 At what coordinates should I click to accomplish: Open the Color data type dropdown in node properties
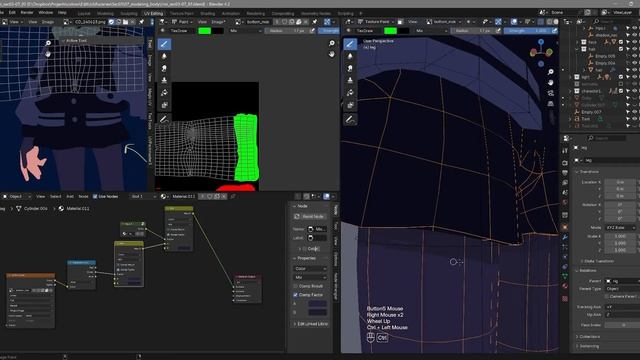[x=310, y=269]
